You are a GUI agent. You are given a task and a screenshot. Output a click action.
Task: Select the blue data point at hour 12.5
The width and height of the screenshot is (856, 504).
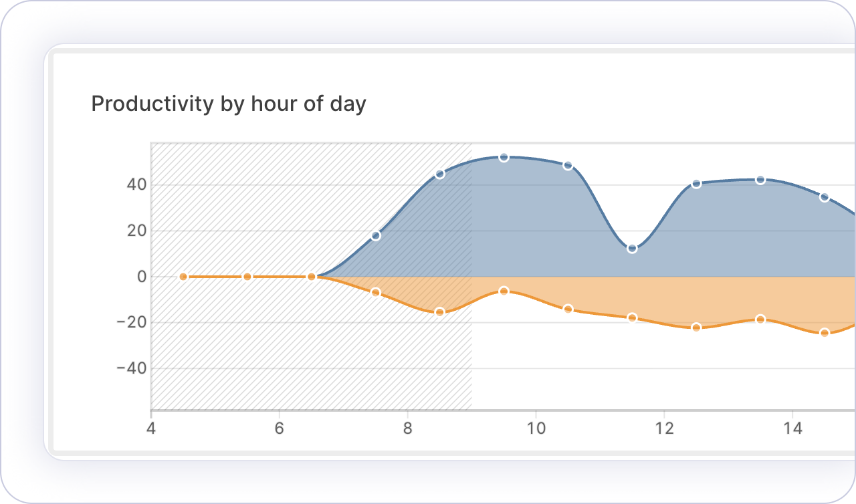pos(696,183)
